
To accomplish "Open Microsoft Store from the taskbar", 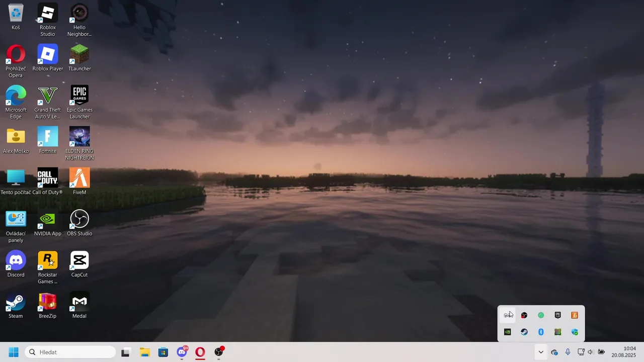I will click(x=163, y=352).
